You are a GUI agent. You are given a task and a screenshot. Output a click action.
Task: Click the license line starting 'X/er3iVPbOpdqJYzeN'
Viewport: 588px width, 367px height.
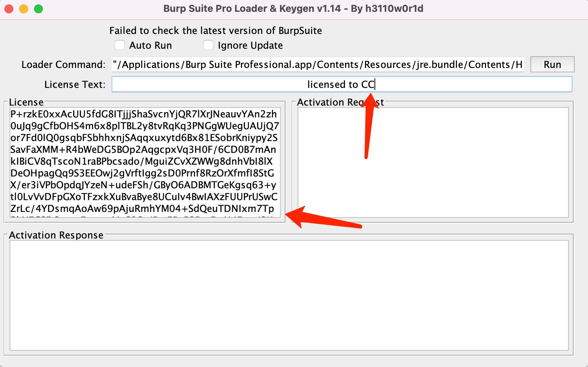[143, 185]
